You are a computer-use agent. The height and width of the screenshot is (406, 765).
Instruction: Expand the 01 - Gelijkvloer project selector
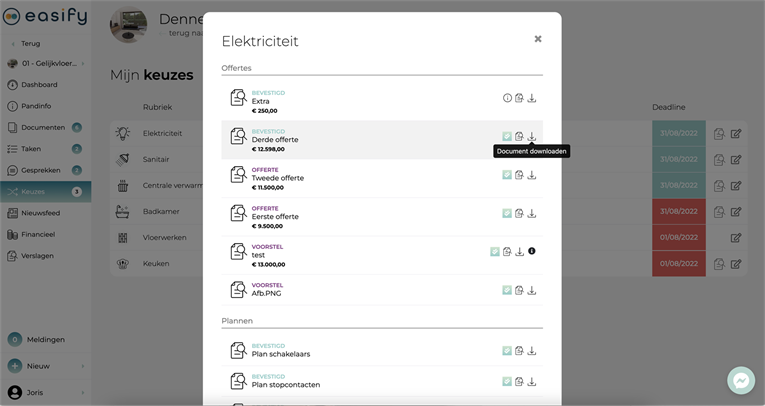(x=45, y=64)
